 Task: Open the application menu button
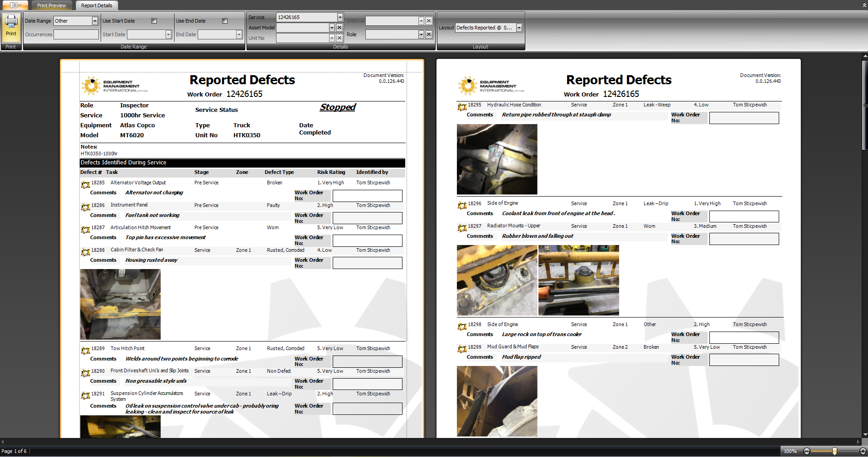tap(15, 5)
